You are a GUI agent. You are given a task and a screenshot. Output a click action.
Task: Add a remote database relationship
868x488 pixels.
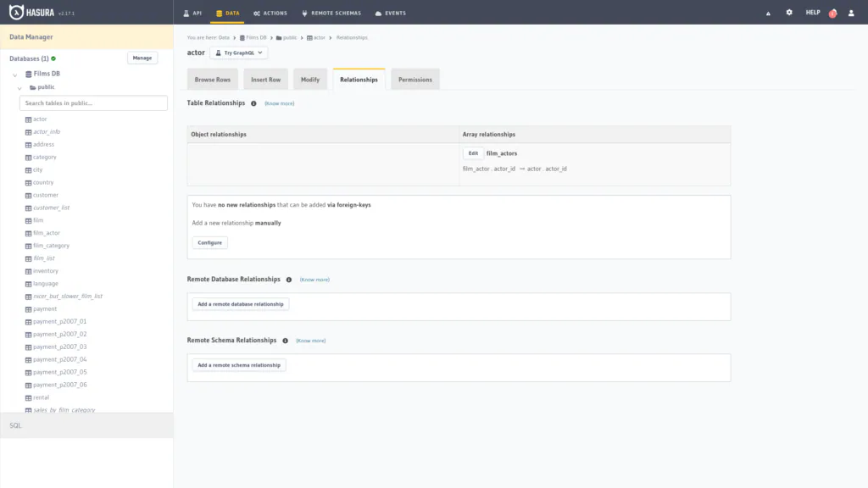[240, 304]
